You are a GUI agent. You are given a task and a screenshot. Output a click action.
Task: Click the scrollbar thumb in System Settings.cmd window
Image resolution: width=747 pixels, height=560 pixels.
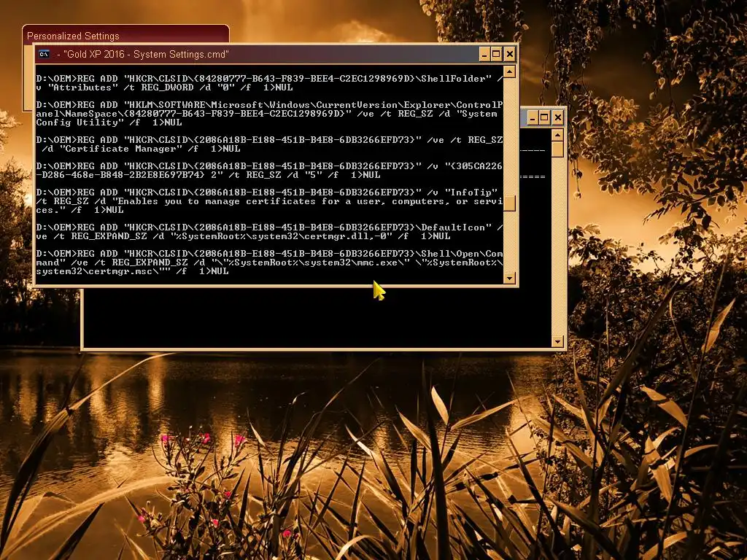(x=510, y=204)
